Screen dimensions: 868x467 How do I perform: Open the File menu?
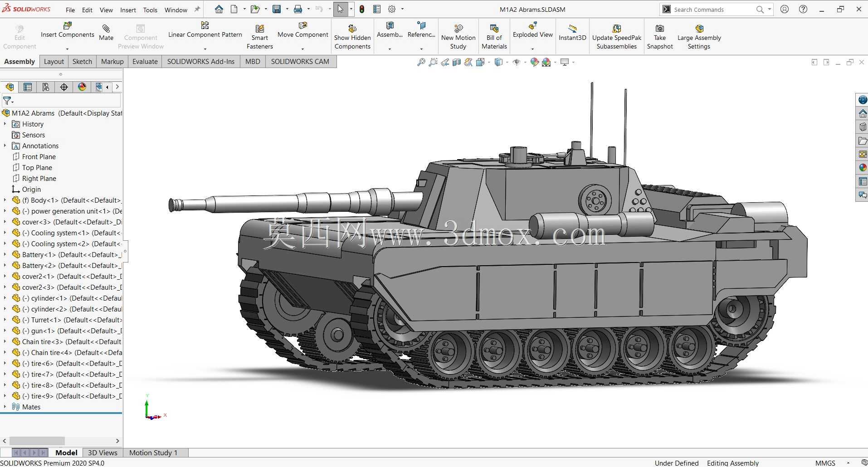click(70, 10)
